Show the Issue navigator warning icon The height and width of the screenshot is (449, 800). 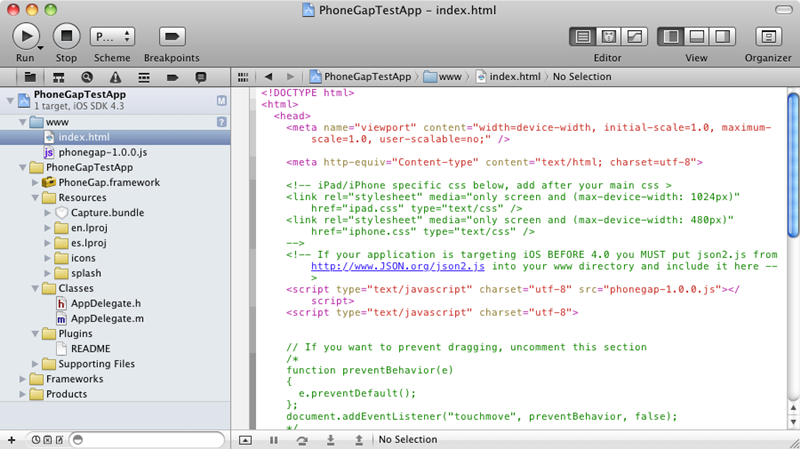(115, 78)
